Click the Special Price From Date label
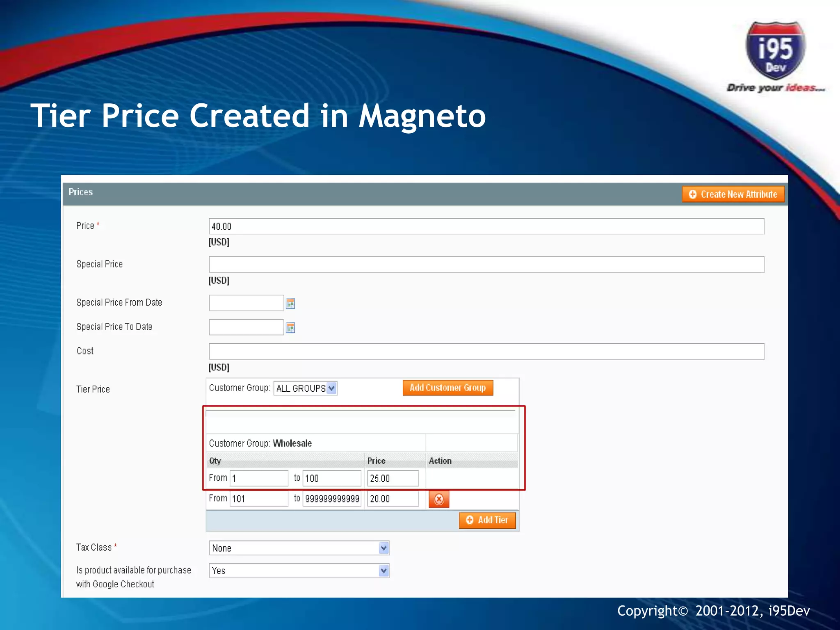 119,302
